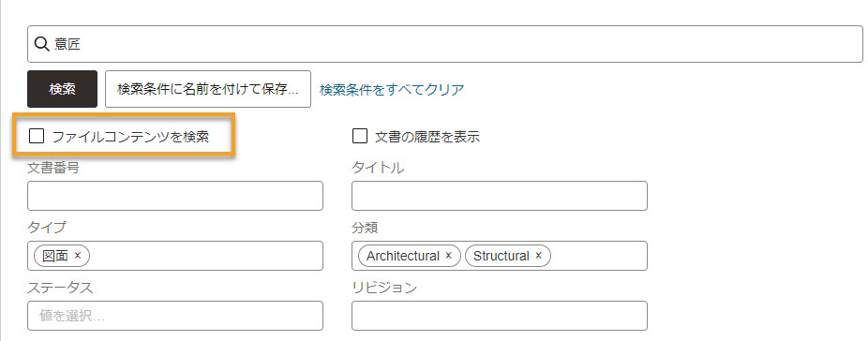Click 検索条件をすべてクリア link
This screenshot has width=868, height=341.
(392, 89)
